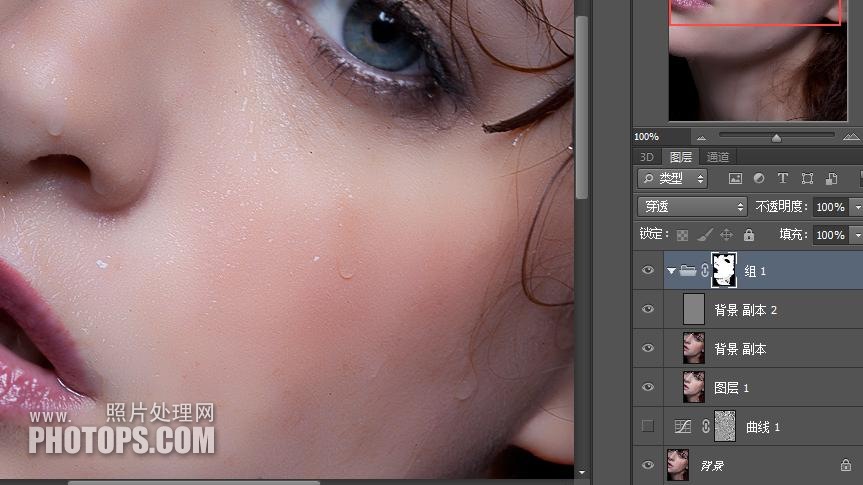The width and height of the screenshot is (863, 485).
Task: Click the canvas scroll down arrow
Action: tap(582, 472)
